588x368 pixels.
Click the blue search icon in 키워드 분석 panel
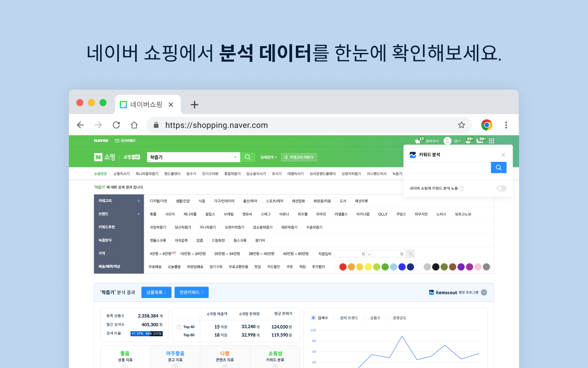coord(498,167)
